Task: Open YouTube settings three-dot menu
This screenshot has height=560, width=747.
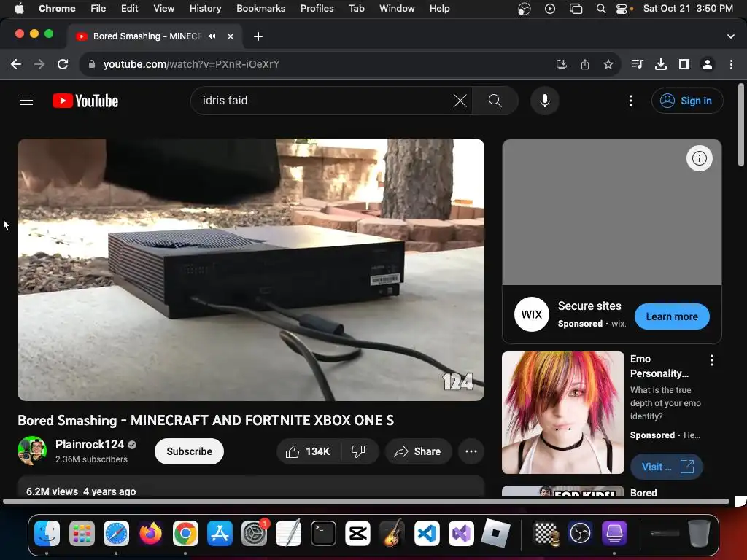Action: (631, 101)
